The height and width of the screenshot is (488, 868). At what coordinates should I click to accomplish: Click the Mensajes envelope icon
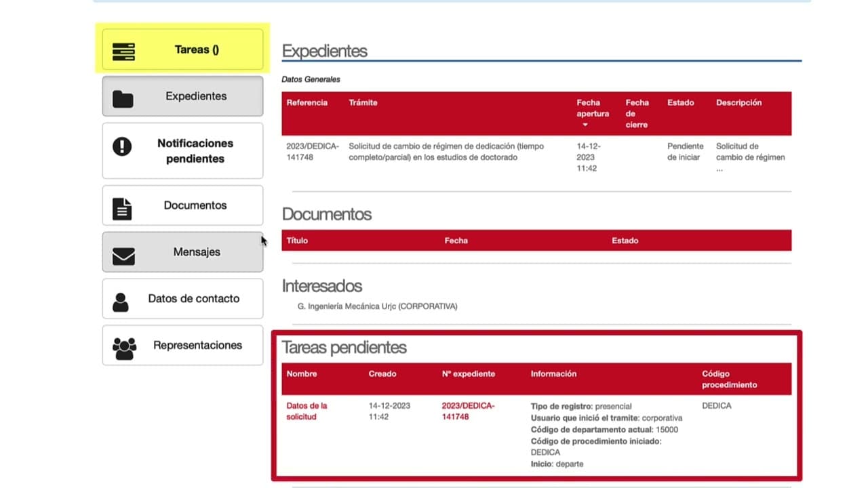123,256
